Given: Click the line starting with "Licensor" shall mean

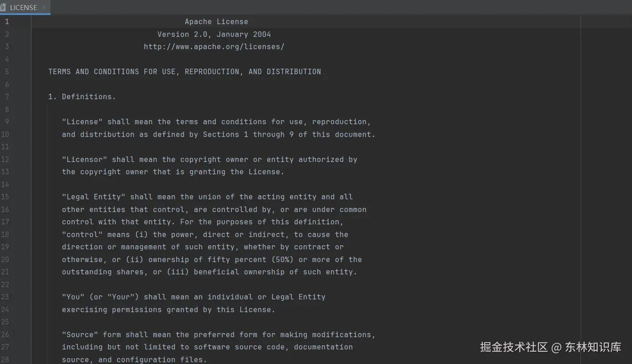Looking at the screenshot, I should click(x=210, y=159).
